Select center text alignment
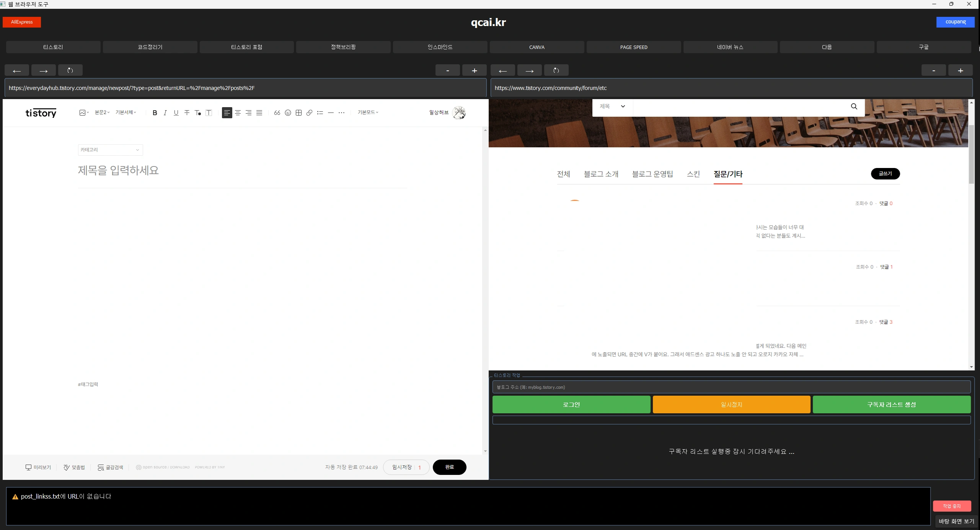The image size is (980, 530). click(x=238, y=113)
